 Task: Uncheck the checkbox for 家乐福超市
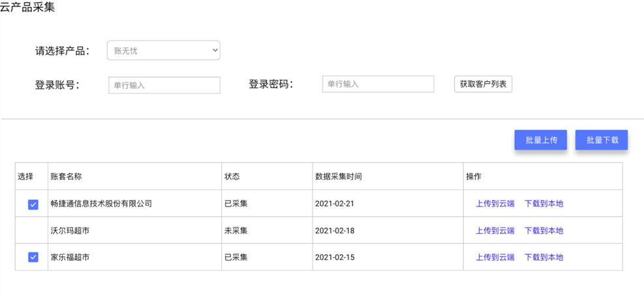click(33, 257)
